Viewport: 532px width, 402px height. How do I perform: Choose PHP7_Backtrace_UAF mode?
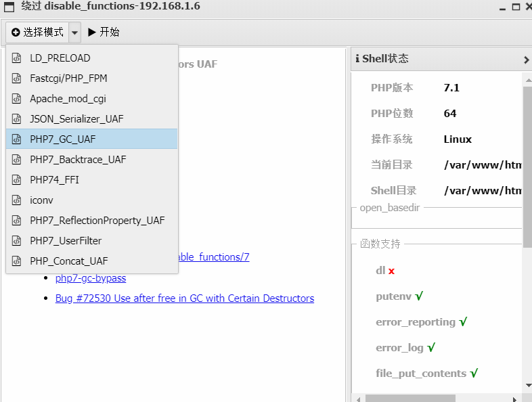78,160
